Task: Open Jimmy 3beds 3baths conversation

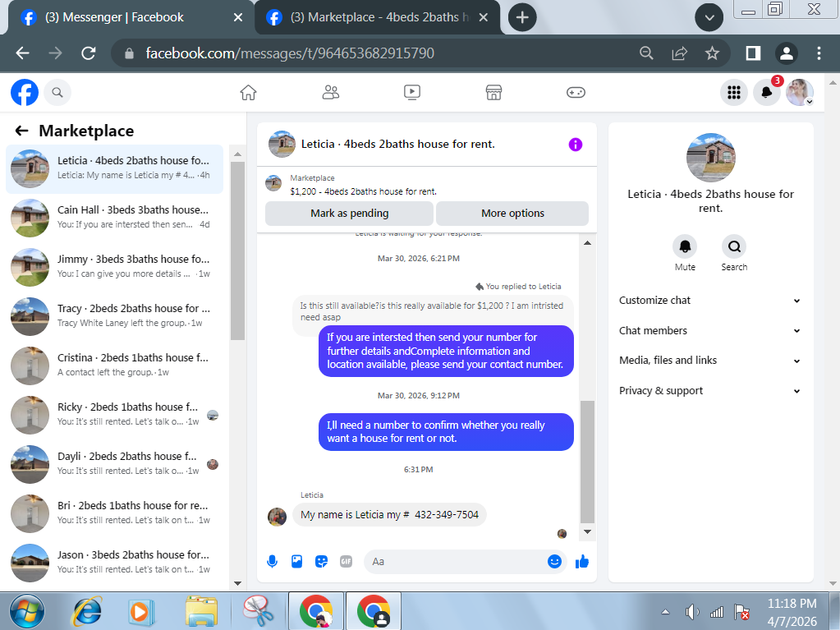Action: point(115,267)
